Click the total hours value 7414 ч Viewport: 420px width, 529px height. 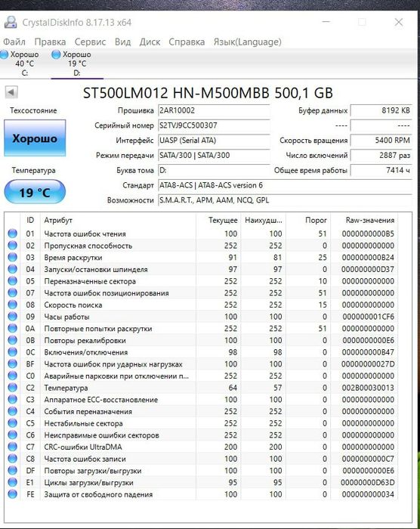[381, 170]
